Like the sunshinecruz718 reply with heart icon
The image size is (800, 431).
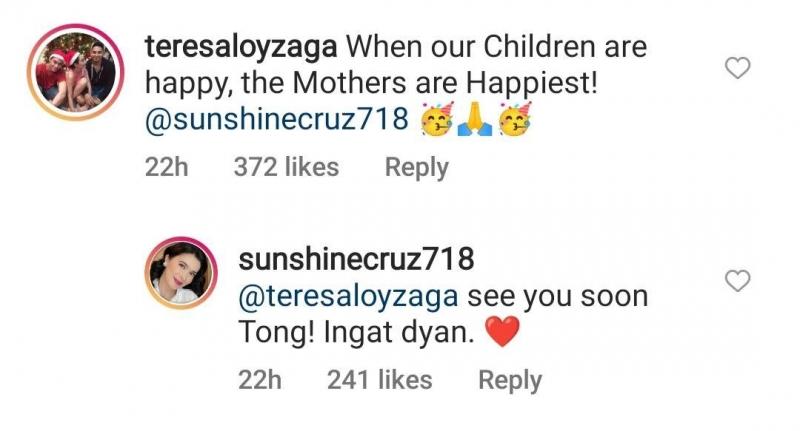point(737,282)
